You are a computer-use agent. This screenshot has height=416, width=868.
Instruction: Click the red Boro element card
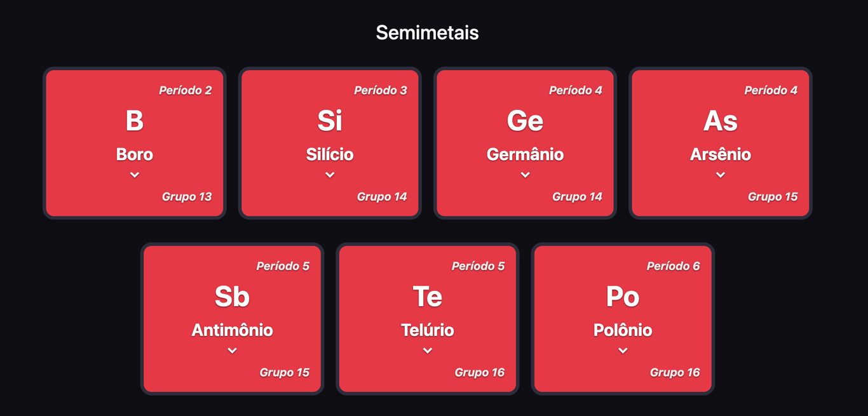[134, 142]
